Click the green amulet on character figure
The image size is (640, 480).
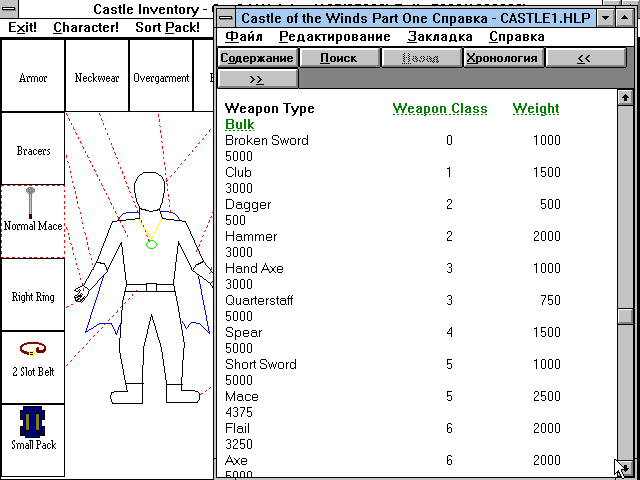(151, 244)
